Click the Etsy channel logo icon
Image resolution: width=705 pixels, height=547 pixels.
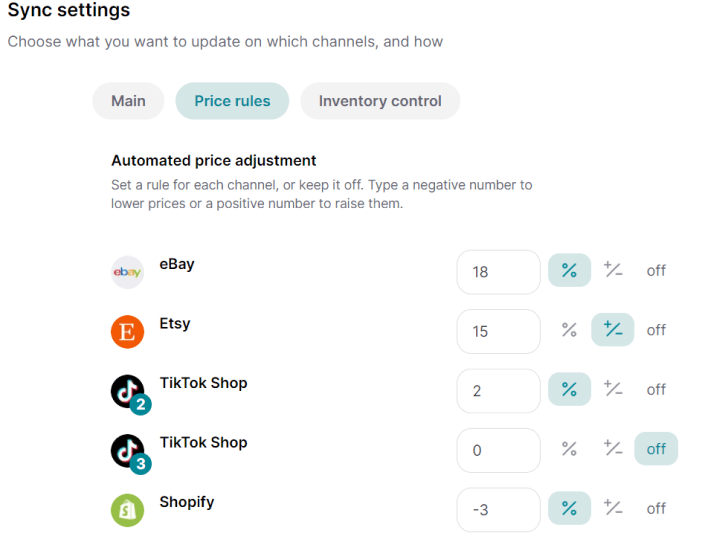pos(128,331)
